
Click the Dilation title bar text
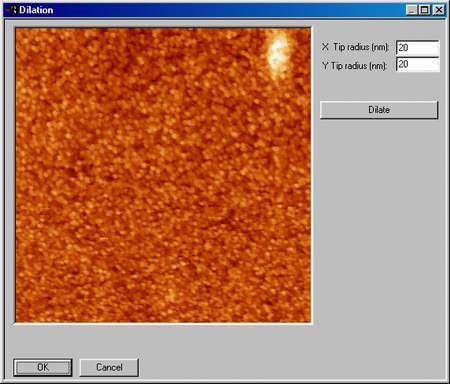click(x=36, y=10)
